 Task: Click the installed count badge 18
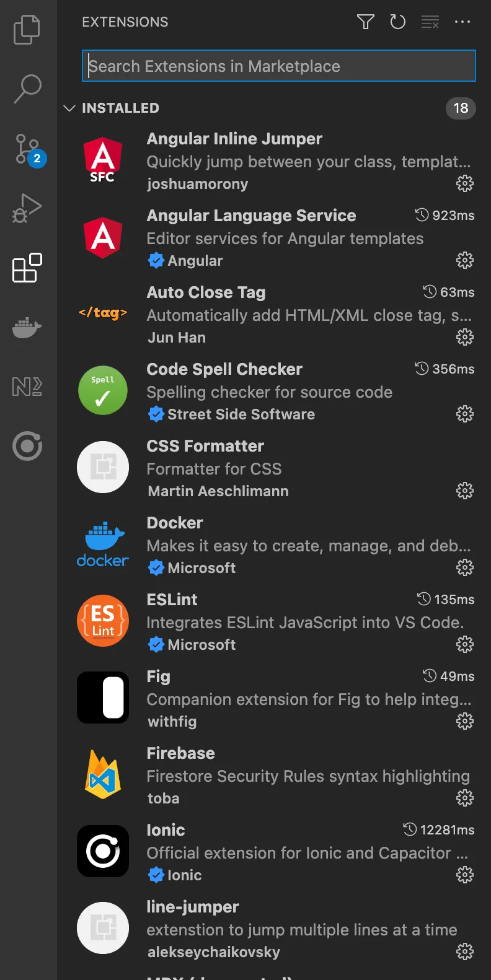[461, 108]
